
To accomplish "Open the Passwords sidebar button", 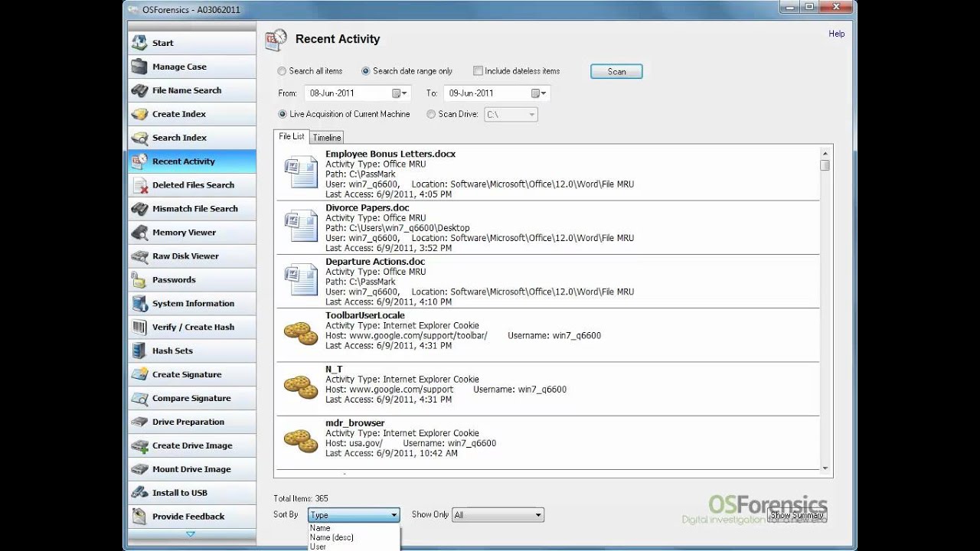I will (x=191, y=280).
